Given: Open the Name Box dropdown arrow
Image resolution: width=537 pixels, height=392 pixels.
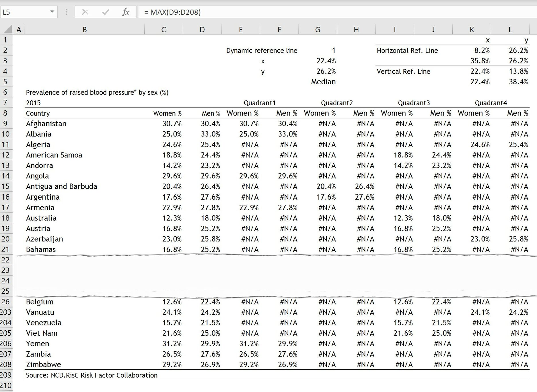Looking at the screenshot, I should 52,12.
